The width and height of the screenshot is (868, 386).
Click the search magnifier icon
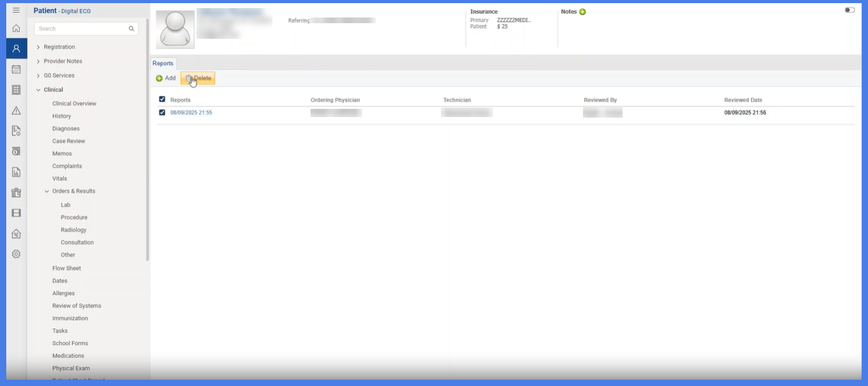[x=132, y=29]
